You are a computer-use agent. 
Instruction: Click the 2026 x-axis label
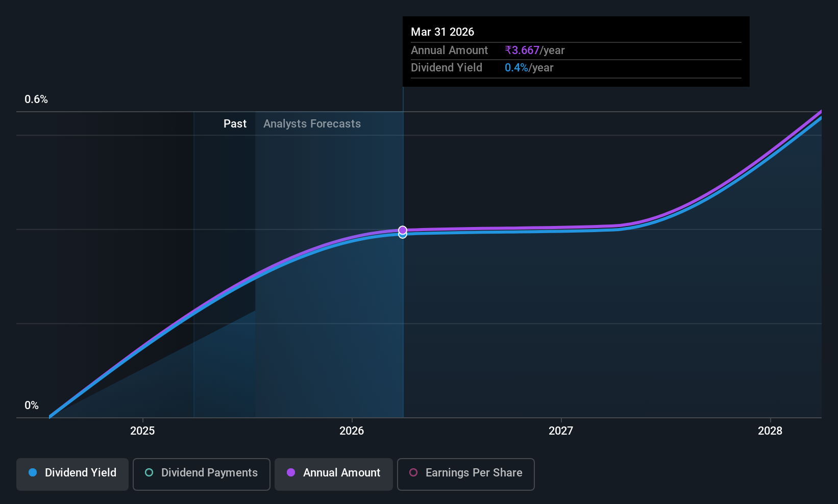tap(352, 431)
